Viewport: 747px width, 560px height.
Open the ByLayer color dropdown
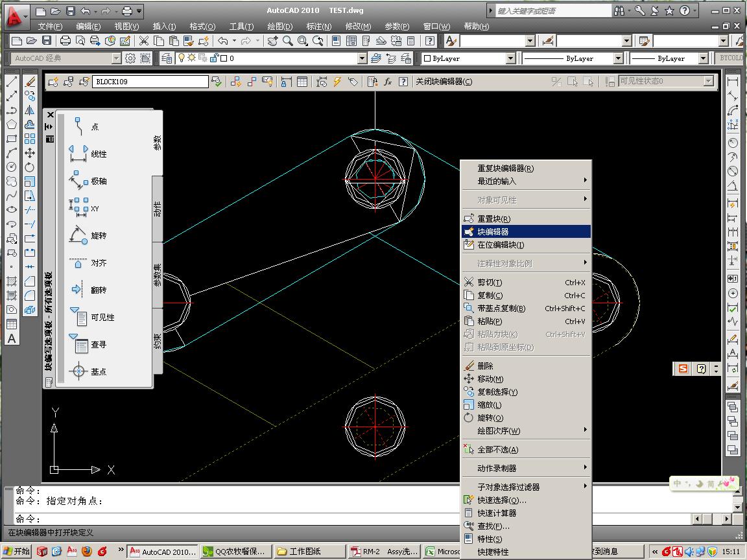[511, 58]
